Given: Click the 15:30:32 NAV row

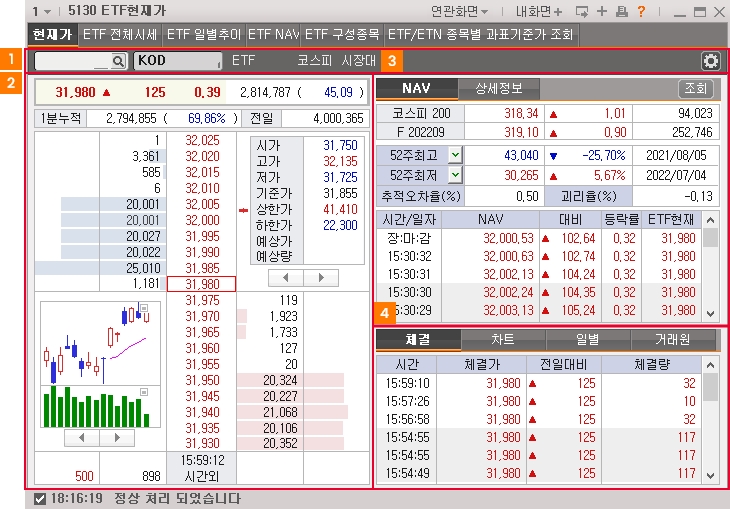Looking at the screenshot, I should point(539,257).
